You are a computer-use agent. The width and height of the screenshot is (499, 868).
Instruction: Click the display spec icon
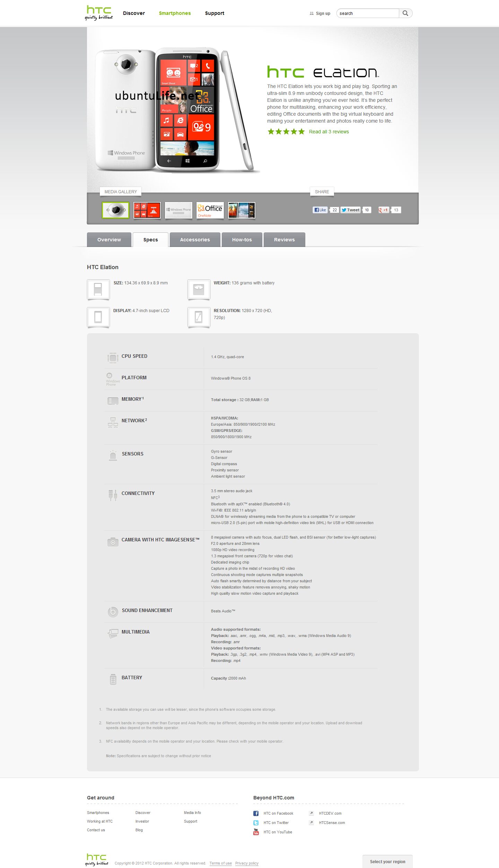coord(98,317)
